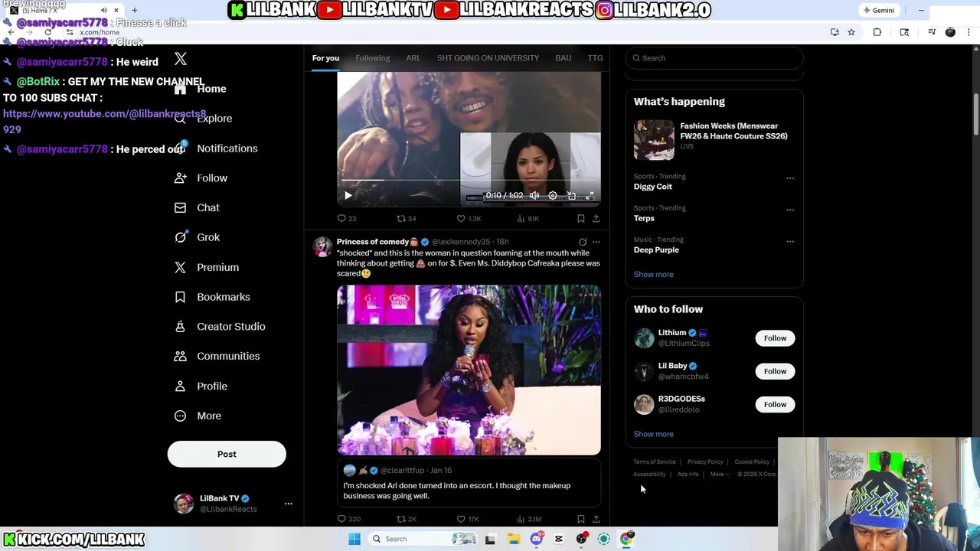980x551 pixels.
Task: Reply to the post with 330 comments
Action: tap(348, 519)
